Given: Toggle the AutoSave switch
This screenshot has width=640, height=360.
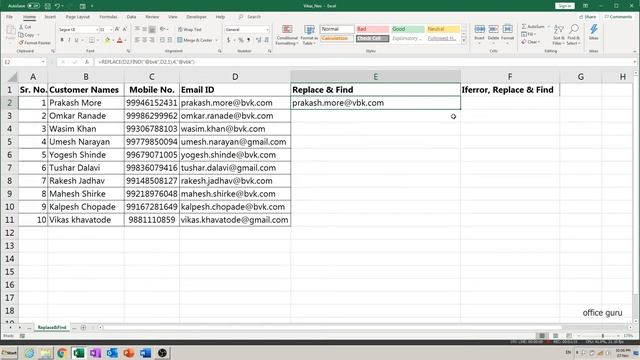Looking at the screenshot, I should tap(33, 6).
